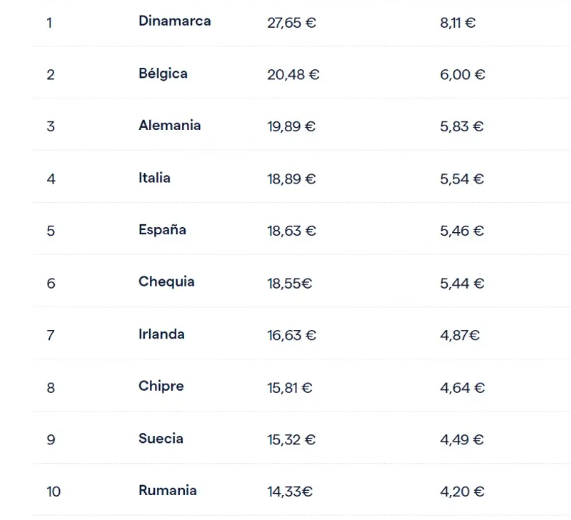Click the 27,65 € price value
This screenshot has height=520, width=571.
(x=291, y=23)
